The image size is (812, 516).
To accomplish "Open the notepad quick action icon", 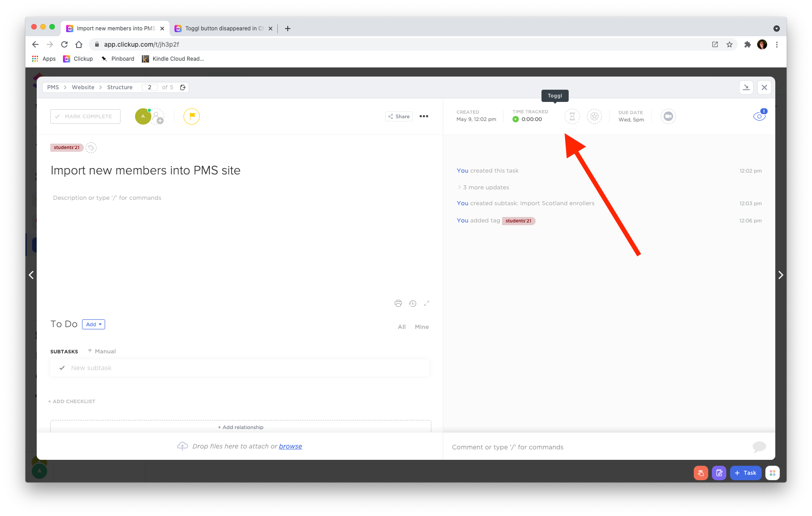I will pos(719,473).
